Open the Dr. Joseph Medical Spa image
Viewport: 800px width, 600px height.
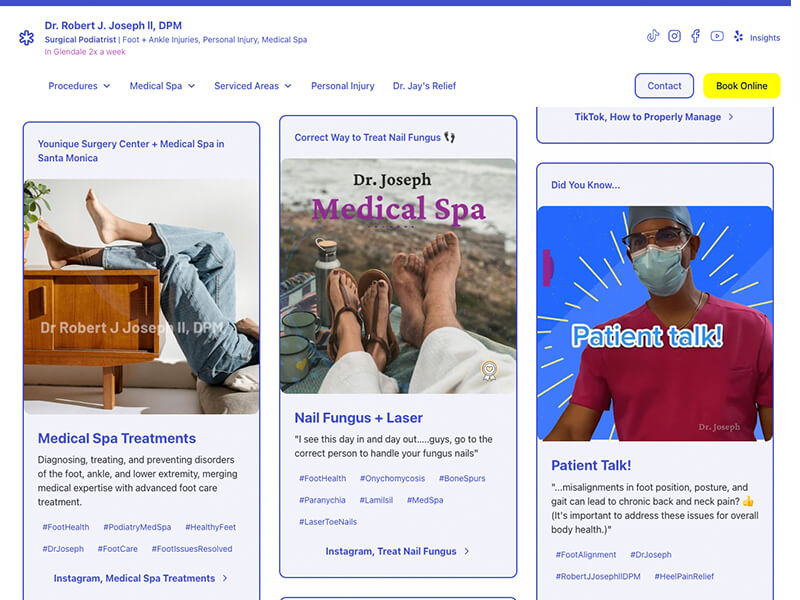click(x=398, y=276)
